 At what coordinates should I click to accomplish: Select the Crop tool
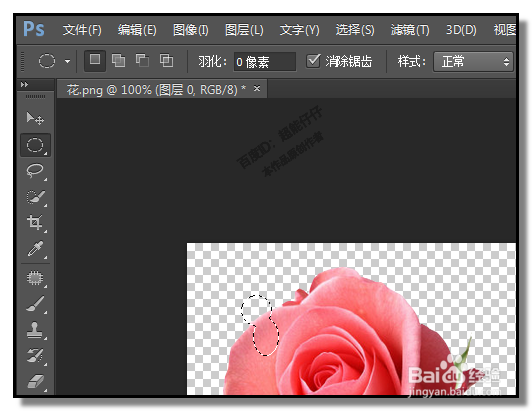coord(35,223)
